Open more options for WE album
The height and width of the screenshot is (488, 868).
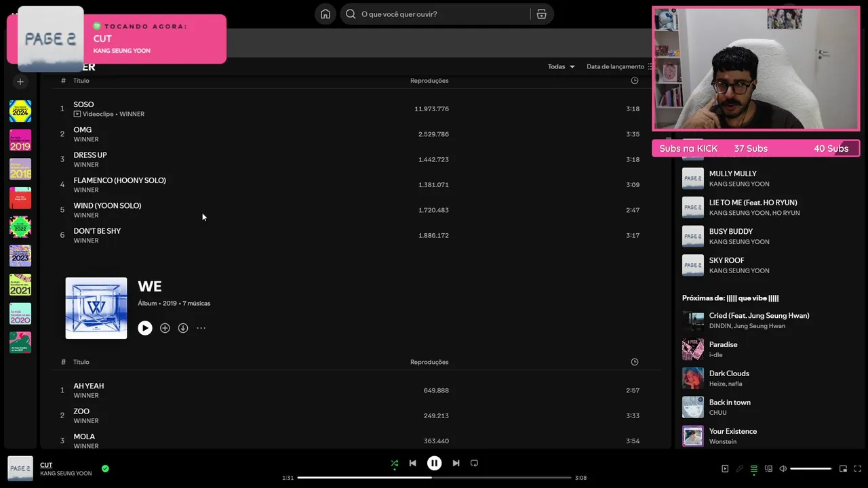(x=201, y=328)
